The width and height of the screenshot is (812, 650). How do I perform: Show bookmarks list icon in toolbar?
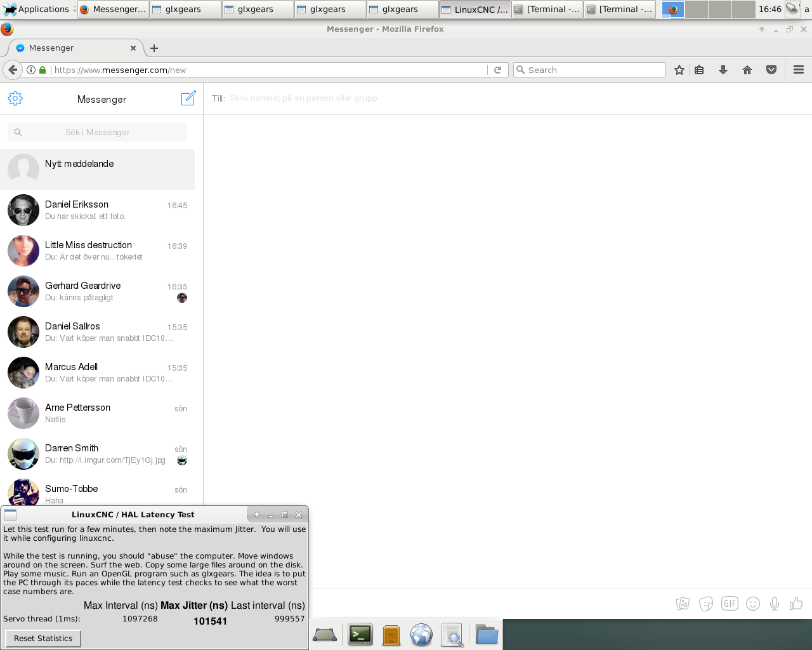(699, 70)
